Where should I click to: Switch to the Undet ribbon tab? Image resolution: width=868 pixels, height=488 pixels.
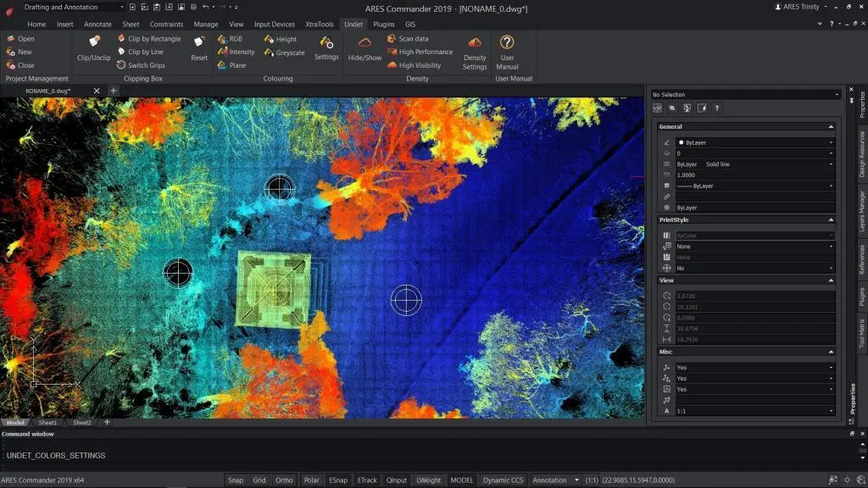coord(353,25)
